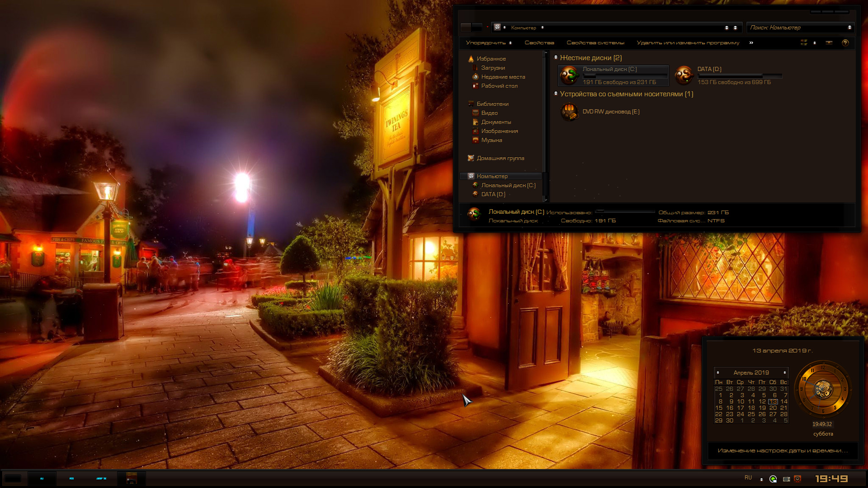Click Удалить или изменить программу
Image resolution: width=868 pixels, height=488 pixels.
[688, 43]
